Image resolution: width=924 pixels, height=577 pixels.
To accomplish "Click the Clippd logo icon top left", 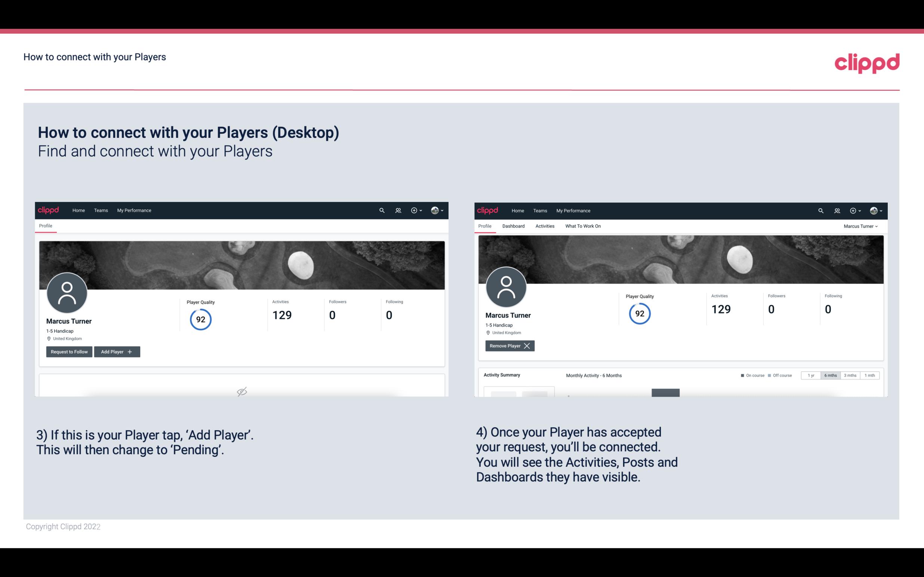I will (48, 210).
